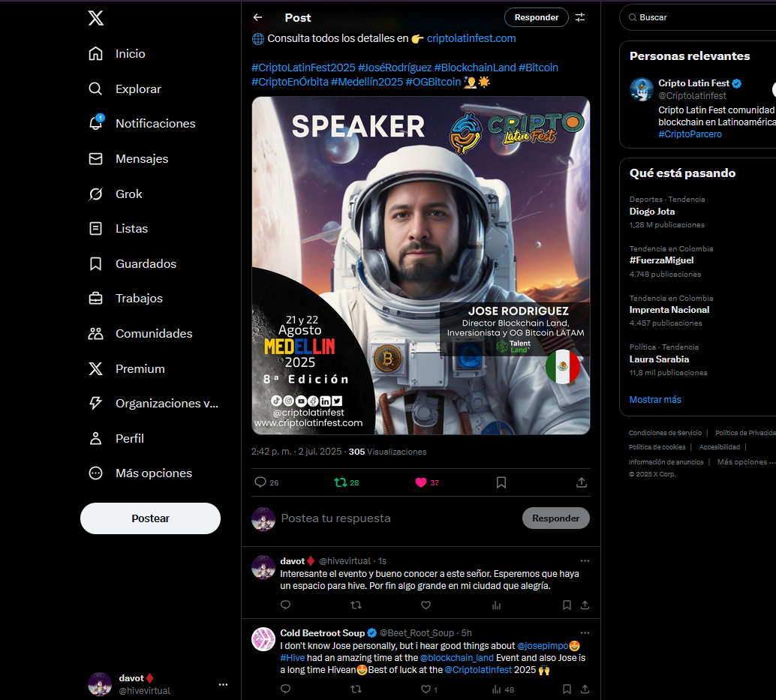Viewport: 776px width, 700px height.
Task: Go back with the arrow icon
Action: tap(257, 17)
